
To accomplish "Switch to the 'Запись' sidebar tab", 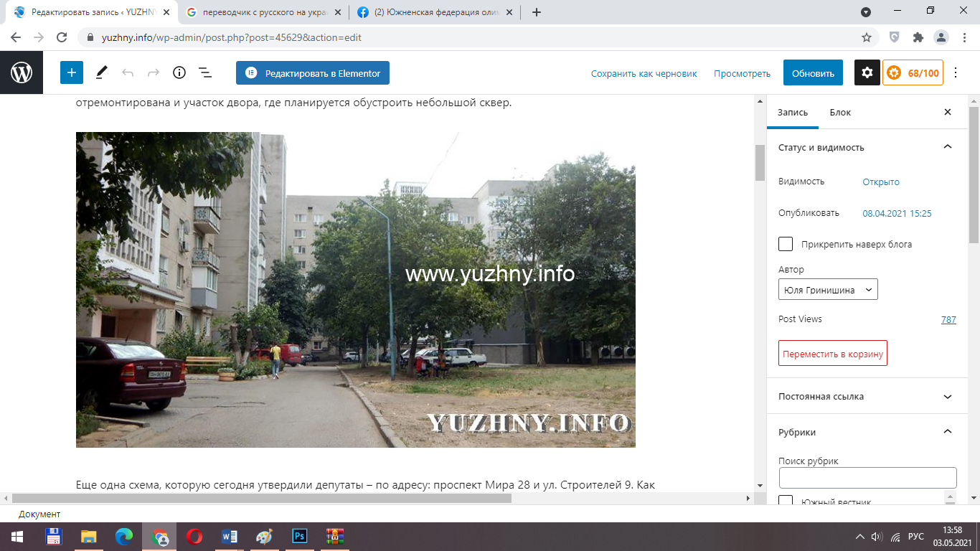I will 793,112.
